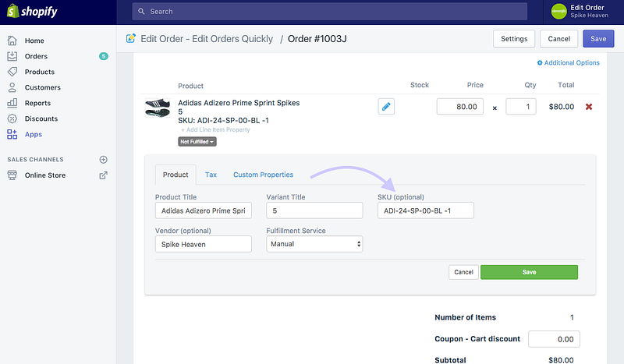This screenshot has width=624, height=364.
Task: Cancel the order edit in header
Action: coord(558,39)
